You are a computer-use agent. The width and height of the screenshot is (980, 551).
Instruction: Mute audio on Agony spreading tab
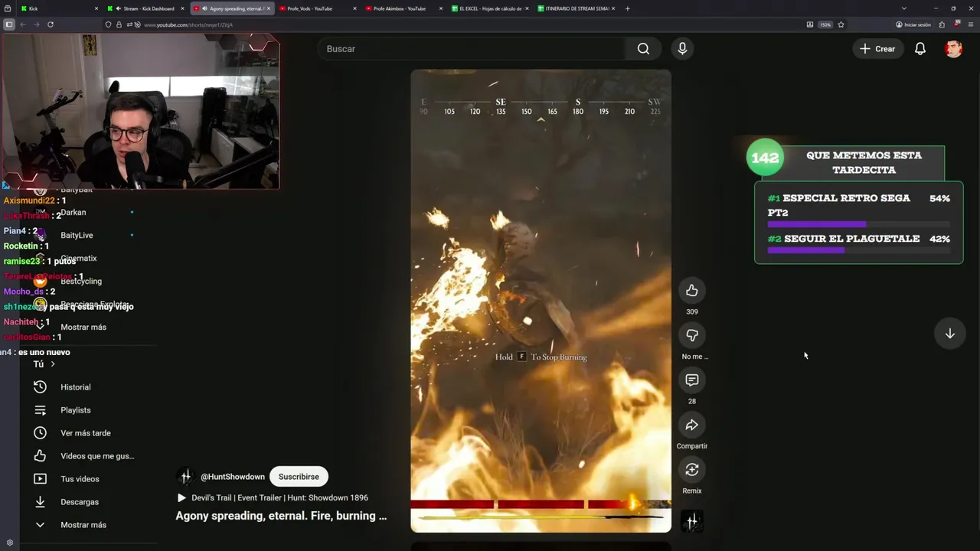point(204,8)
